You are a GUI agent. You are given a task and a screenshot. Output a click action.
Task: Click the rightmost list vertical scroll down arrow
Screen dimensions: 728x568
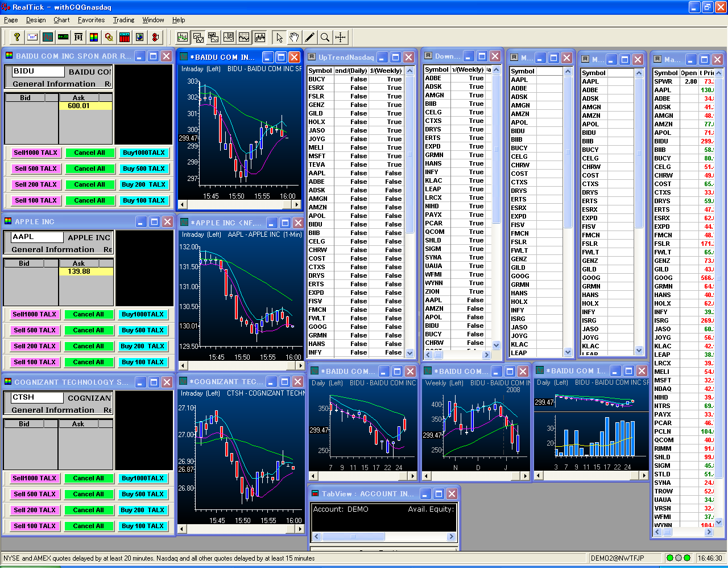(718, 521)
